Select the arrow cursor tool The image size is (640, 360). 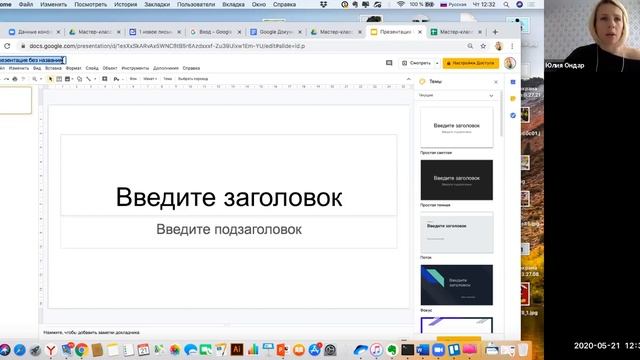coord(50,79)
